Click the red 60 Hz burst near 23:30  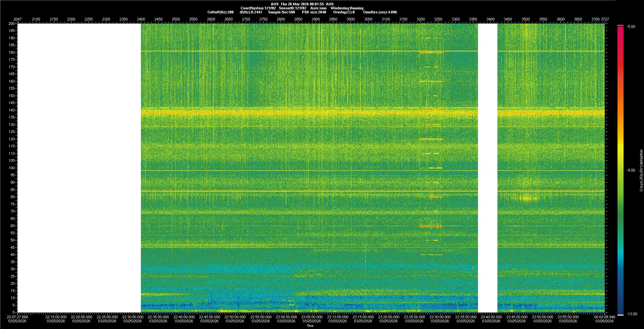point(431,226)
